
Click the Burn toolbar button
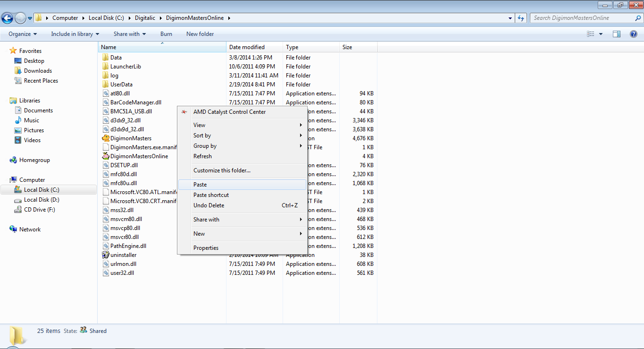click(166, 34)
